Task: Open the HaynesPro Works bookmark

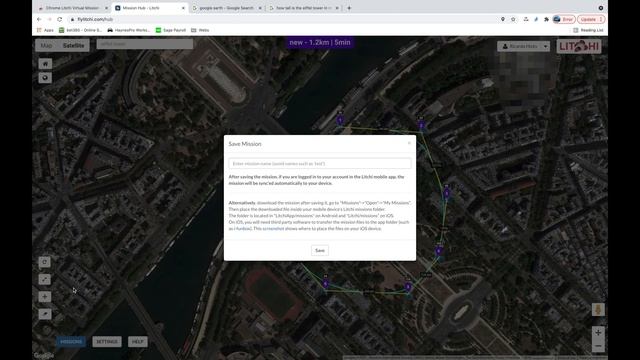Action: click(129, 30)
